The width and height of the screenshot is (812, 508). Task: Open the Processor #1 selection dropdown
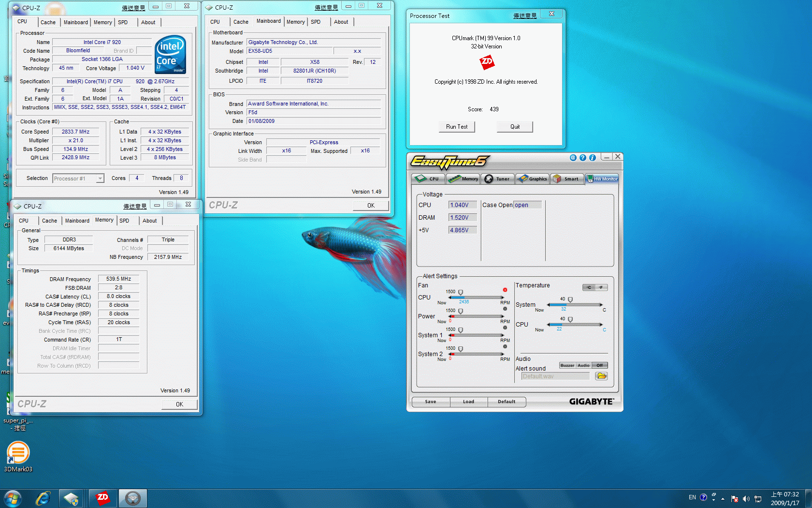click(x=100, y=179)
